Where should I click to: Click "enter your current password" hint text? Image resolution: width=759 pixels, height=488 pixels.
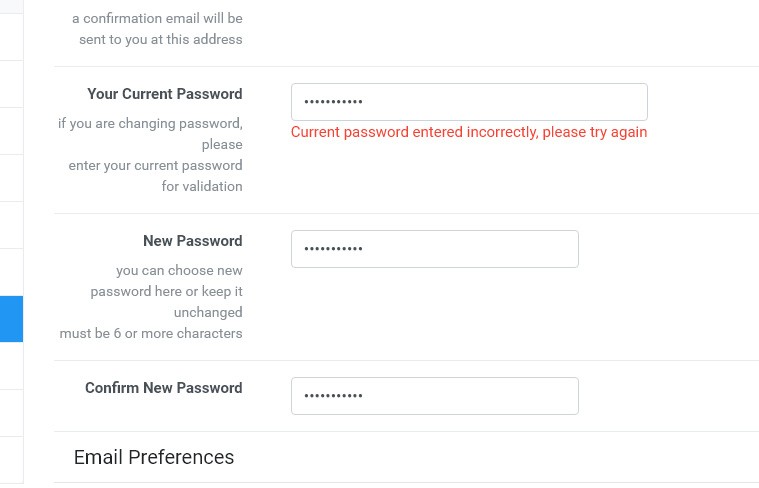pos(155,165)
